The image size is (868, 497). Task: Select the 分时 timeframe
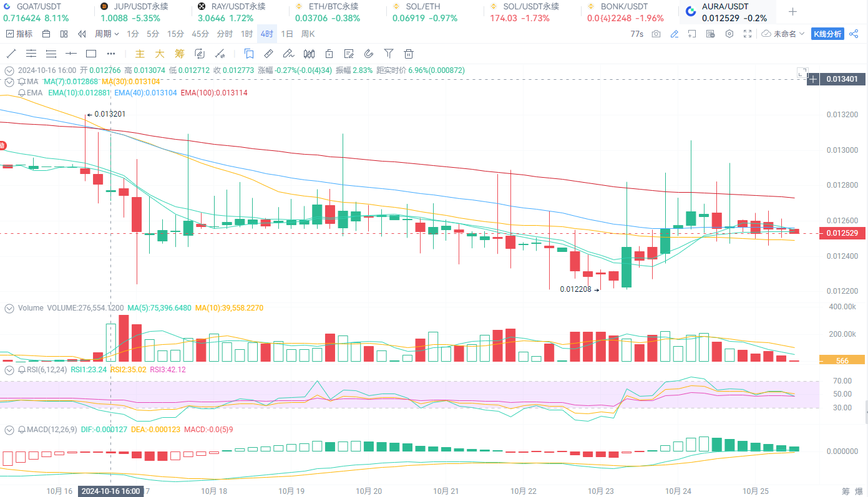click(224, 34)
